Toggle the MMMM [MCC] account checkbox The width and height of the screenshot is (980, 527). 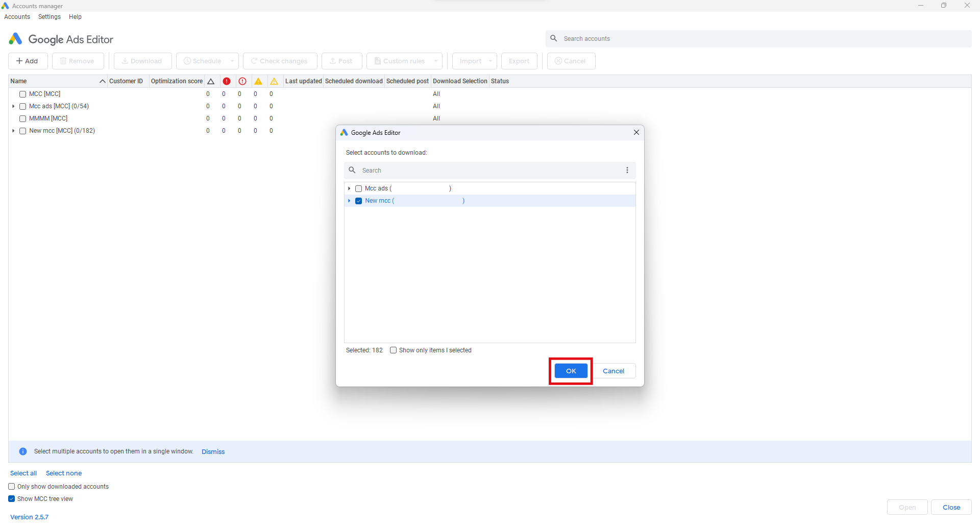22,118
